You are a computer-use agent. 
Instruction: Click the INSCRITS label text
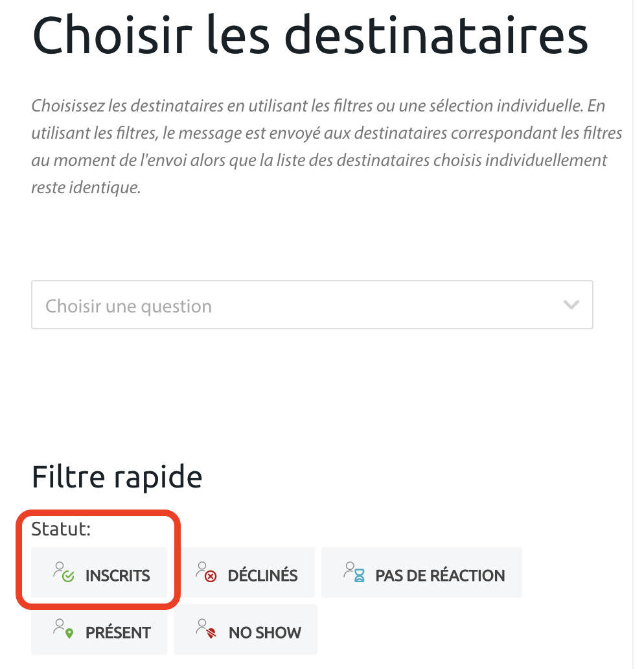point(117,576)
